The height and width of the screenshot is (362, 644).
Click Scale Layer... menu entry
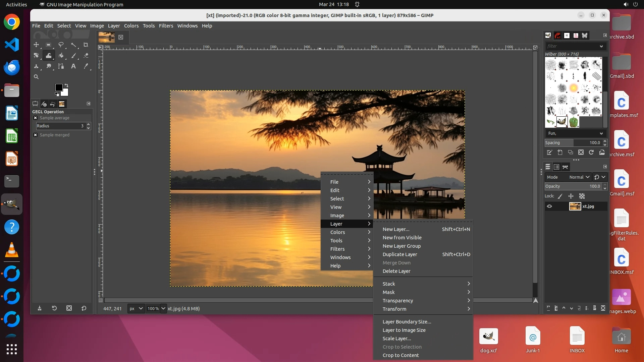397,339
